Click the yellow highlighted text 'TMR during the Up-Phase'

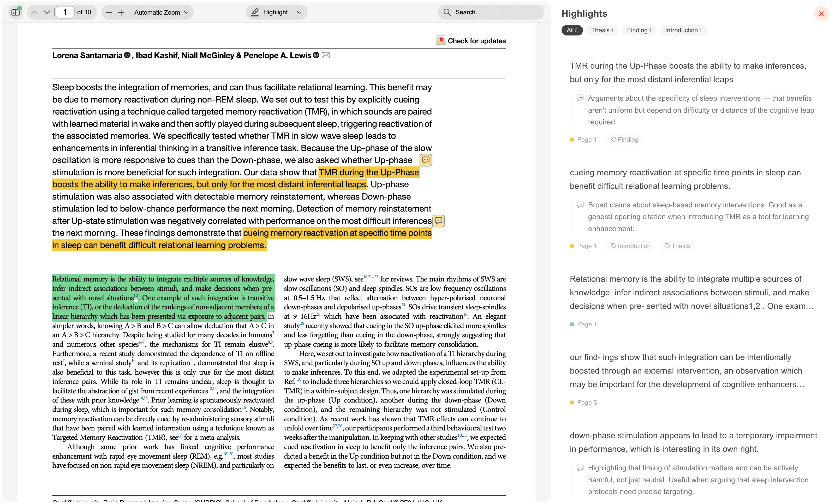pyautogui.click(x=369, y=172)
